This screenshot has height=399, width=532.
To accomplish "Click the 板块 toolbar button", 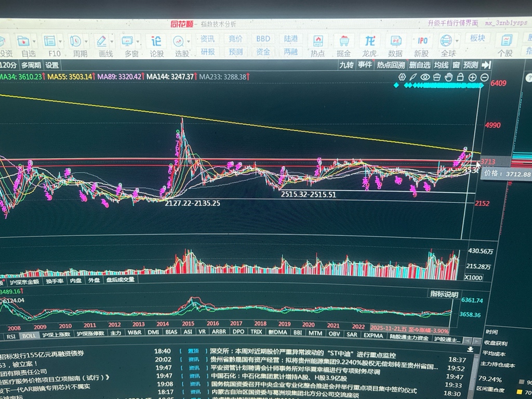I will point(477,38).
